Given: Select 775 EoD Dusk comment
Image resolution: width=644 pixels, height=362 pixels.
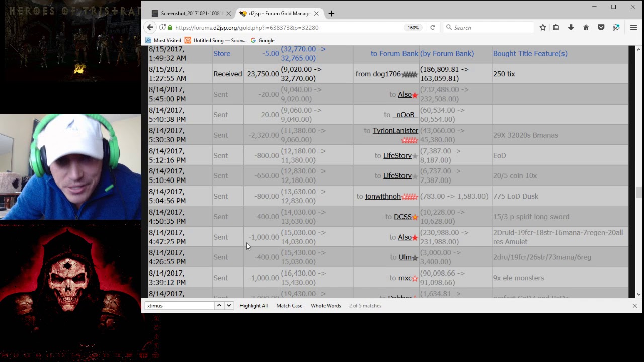Looking at the screenshot, I should [516, 196].
